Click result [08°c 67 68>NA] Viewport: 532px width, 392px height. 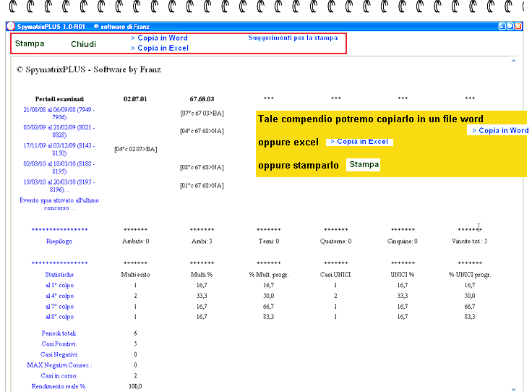pyautogui.click(x=202, y=167)
